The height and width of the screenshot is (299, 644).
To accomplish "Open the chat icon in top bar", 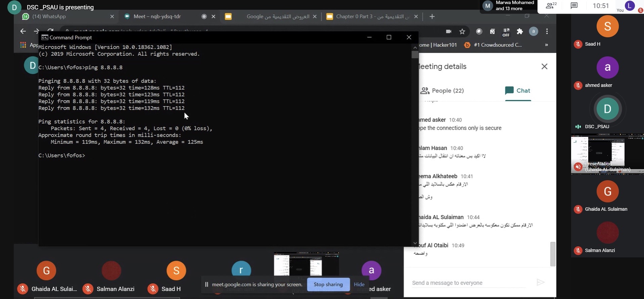I will pyautogui.click(x=574, y=6).
